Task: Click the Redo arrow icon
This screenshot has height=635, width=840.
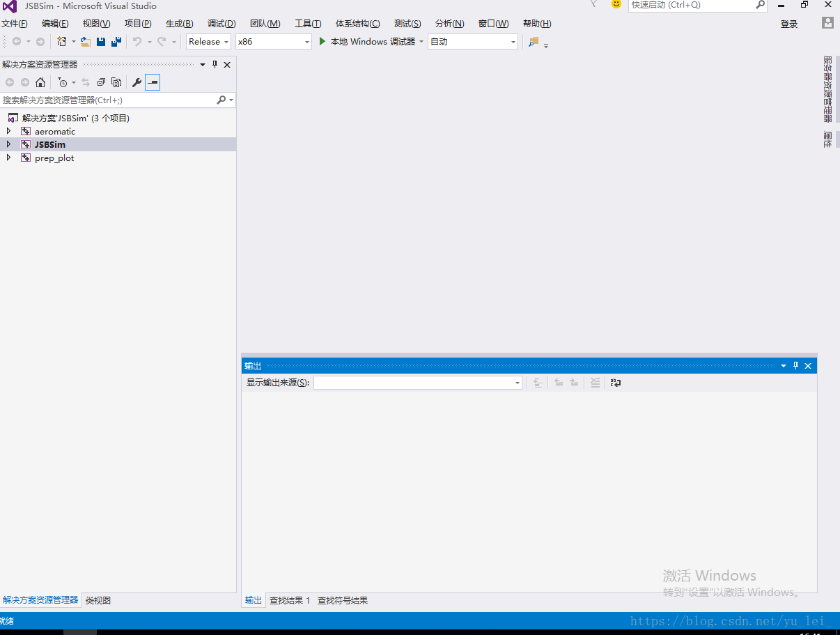Action: pyautogui.click(x=162, y=42)
